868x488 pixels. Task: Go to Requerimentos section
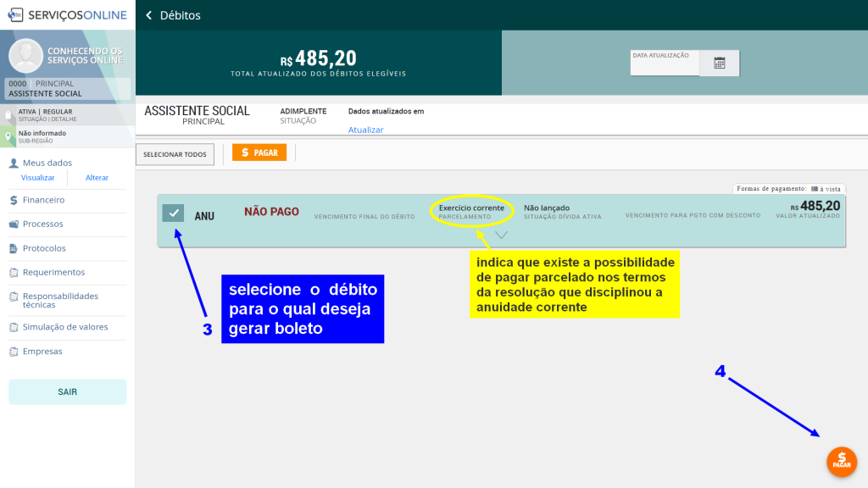click(53, 272)
